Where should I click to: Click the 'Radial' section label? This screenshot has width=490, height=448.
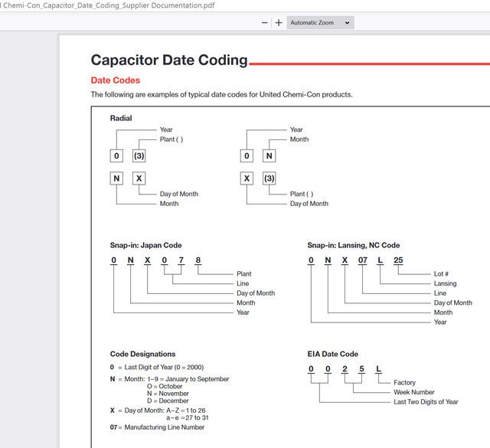point(121,118)
